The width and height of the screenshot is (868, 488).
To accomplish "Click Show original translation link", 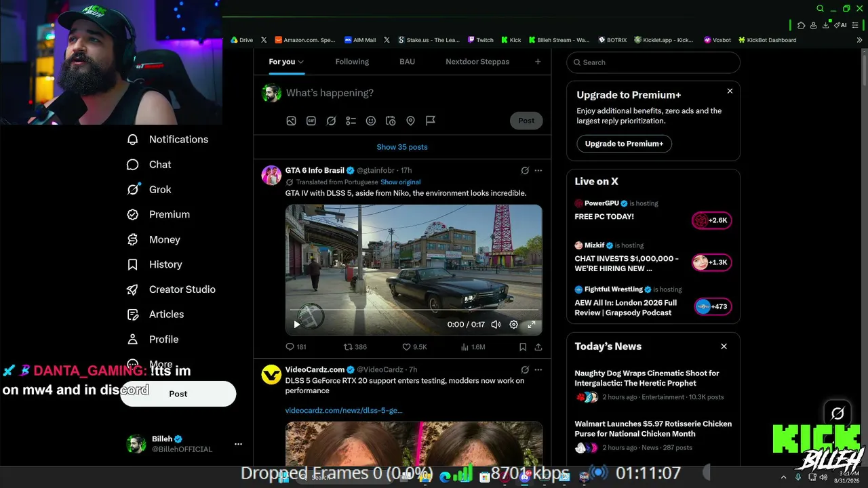I will (x=401, y=182).
